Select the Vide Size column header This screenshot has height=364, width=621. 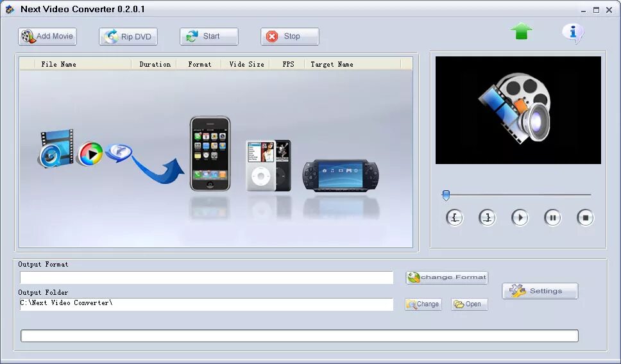tap(246, 64)
